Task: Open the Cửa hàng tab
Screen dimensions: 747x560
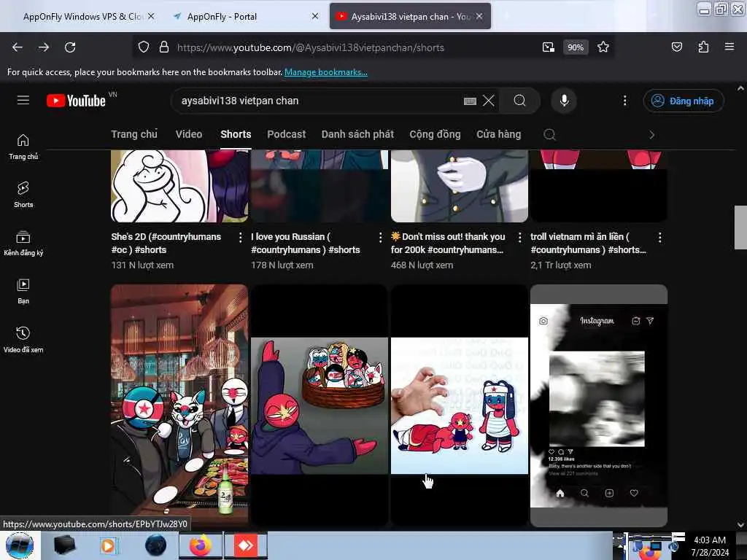Action: (x=499, y=134)
